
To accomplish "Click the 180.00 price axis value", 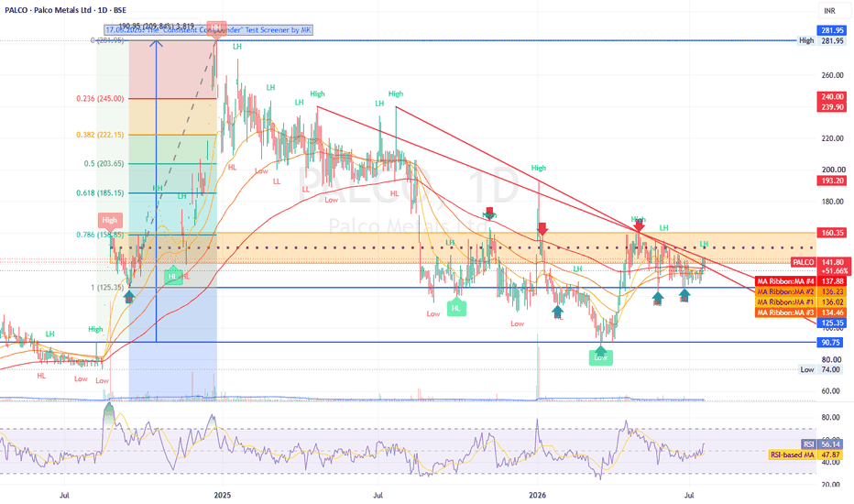I will pos(833,202).
